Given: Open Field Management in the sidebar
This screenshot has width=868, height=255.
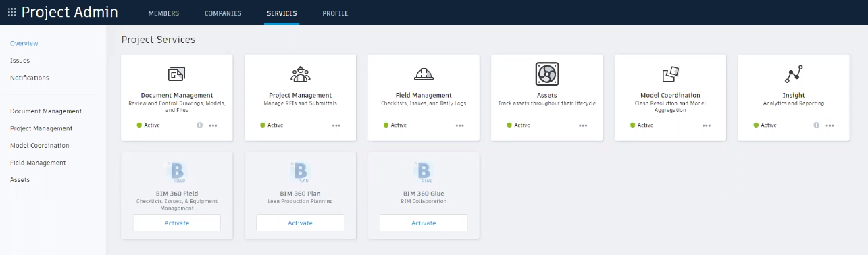Looking at the screenshot, I should click(x=38, y=163).
